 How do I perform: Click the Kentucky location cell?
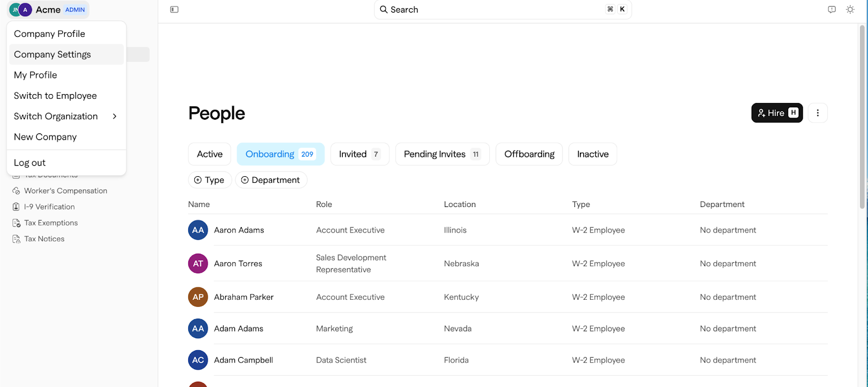[461, 297]
